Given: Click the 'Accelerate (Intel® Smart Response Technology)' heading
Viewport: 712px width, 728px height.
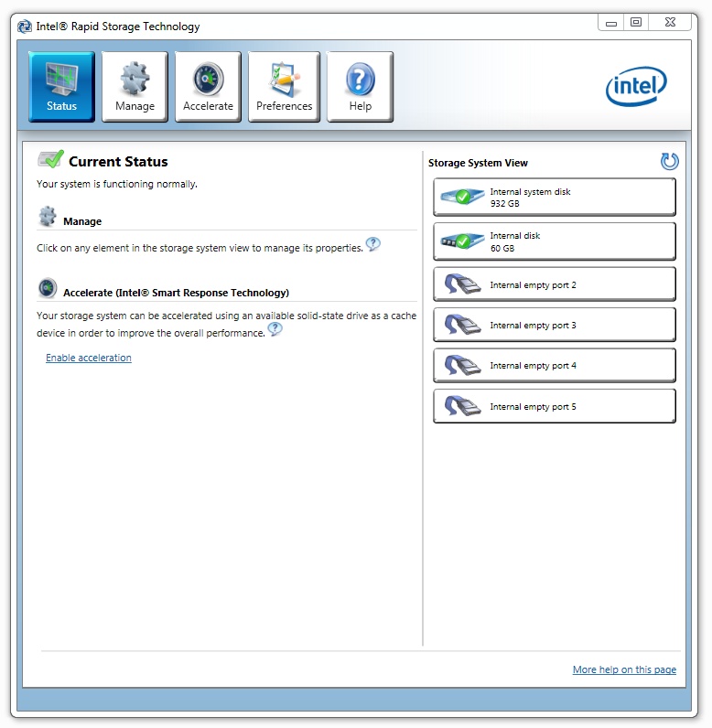Looking at the screenshot, I should point(176,293).
